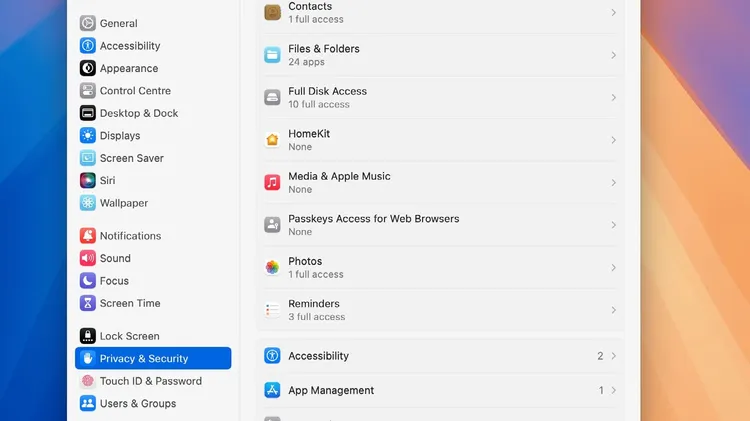Click the Full Disk Access drive icon
Screen dimensions: 750x421
pyautogui.click(x=272, y=98)
